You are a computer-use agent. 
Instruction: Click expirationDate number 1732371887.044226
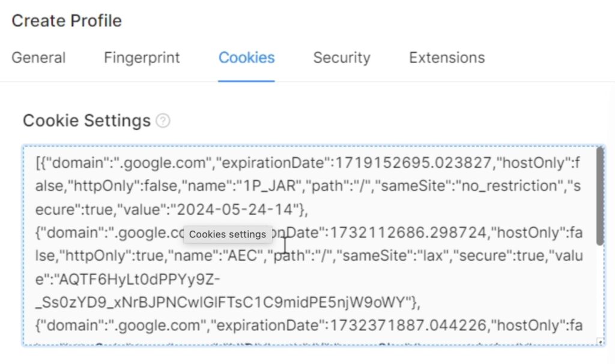(x=408, y=325)
